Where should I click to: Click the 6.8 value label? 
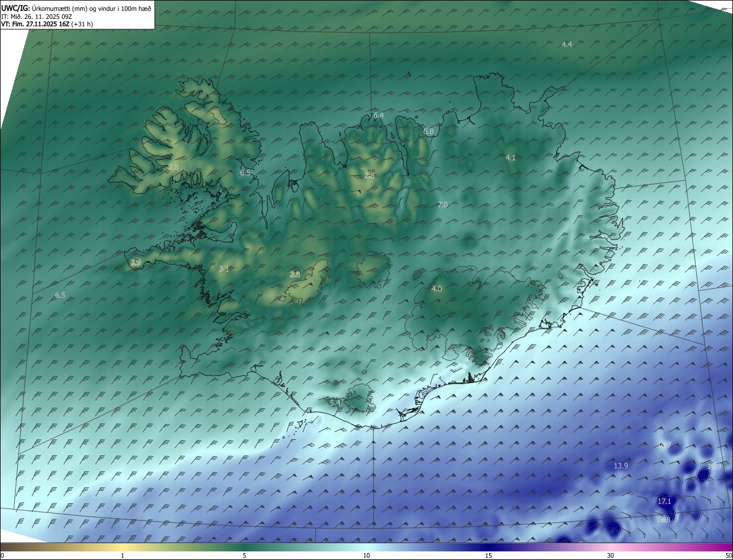(428, 132)
